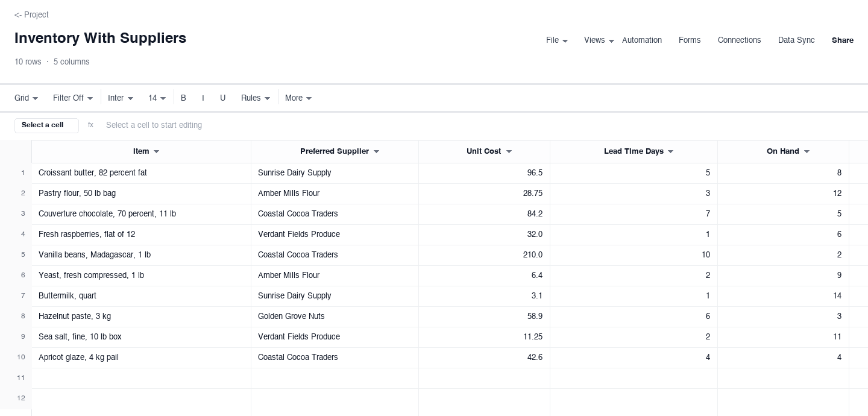
Task: Select cell 'Vanilla beans, Madagascar, 1 lb'
Action: (x=141, y=255)
